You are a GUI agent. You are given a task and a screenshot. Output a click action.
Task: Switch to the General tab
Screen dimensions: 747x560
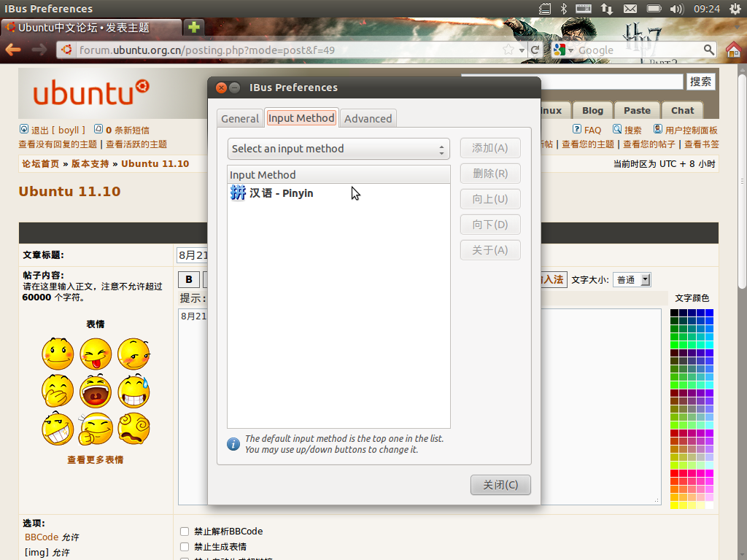tap(239, 119)
